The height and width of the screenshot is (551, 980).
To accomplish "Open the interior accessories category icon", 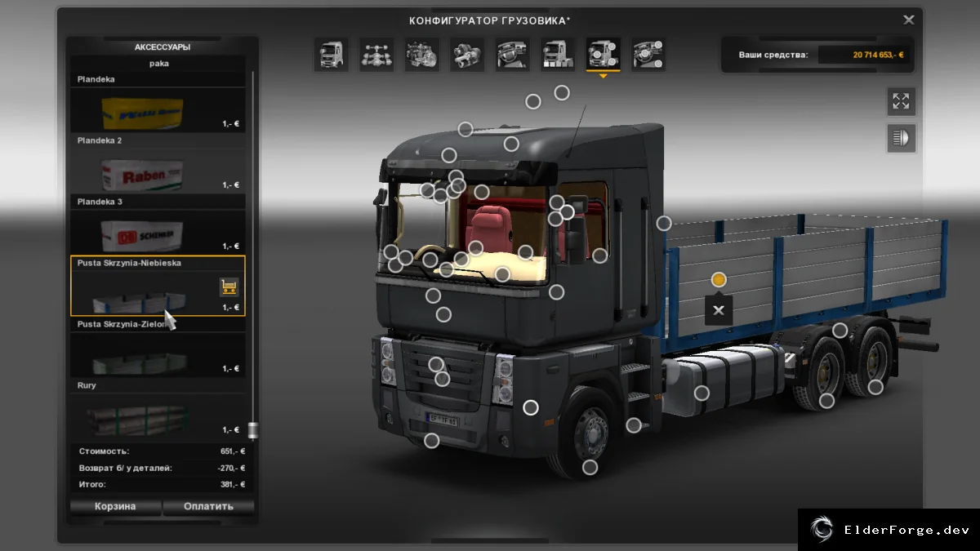I will [x=648, y=55].
